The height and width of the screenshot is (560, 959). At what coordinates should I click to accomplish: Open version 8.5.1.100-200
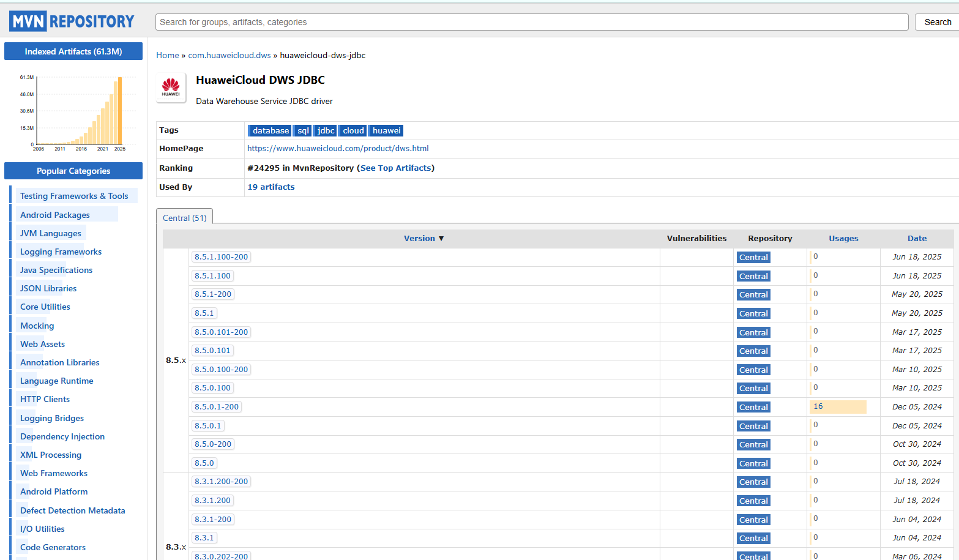221,257
